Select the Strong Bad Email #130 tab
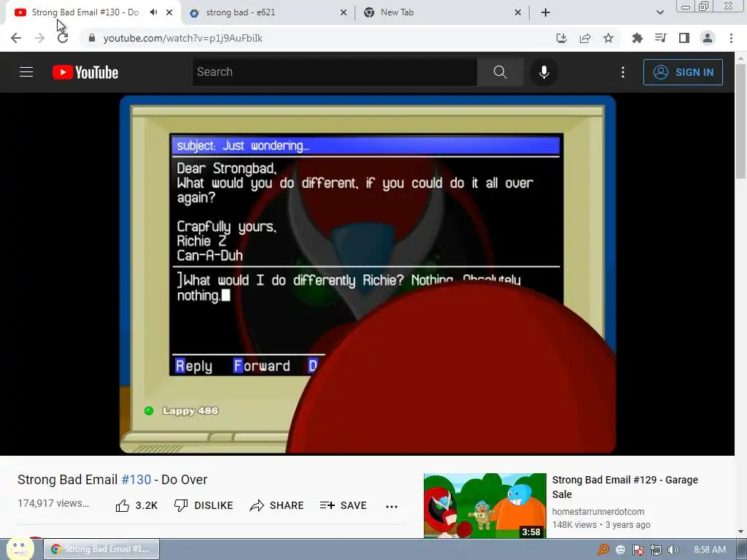The height and width of the screenshot is (560, 747). [x=85, y=12]
